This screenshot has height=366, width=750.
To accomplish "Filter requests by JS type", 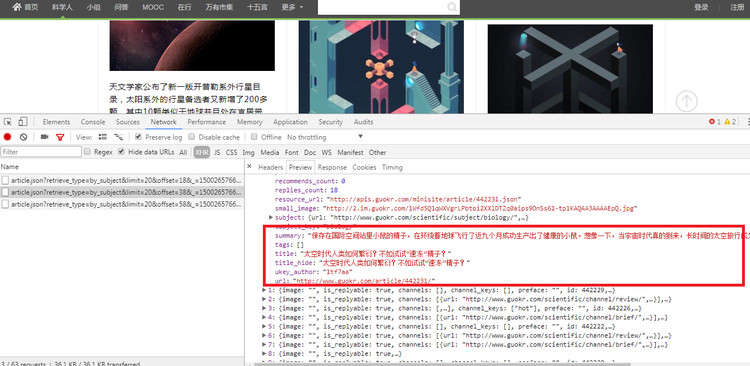I will click(x=217, y=153).
